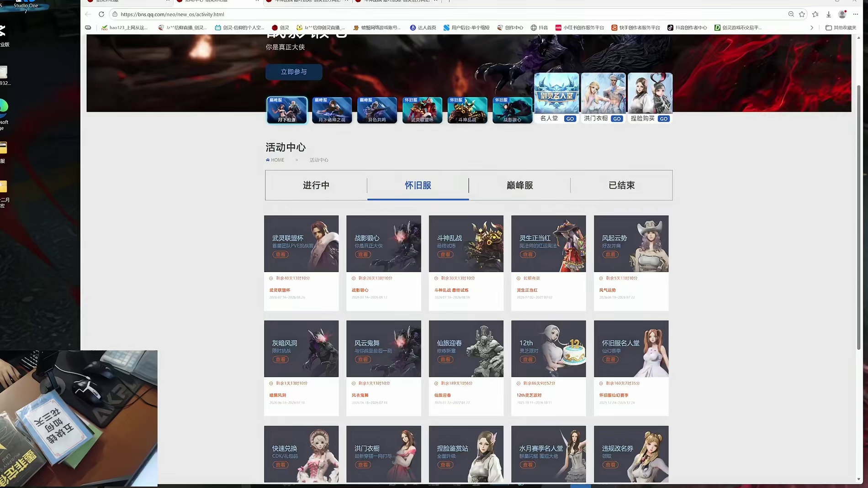Click 查看 on the 12th 灵芝派对 card
868x488 pixels.
(528, 359)
